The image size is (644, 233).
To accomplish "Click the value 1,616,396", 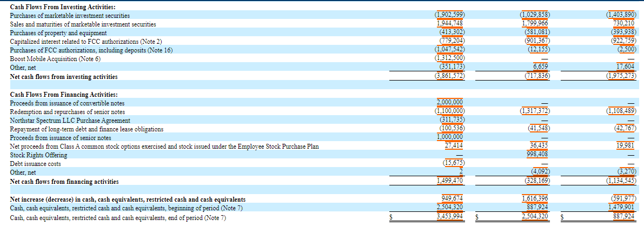I will [x=535, y=199].
